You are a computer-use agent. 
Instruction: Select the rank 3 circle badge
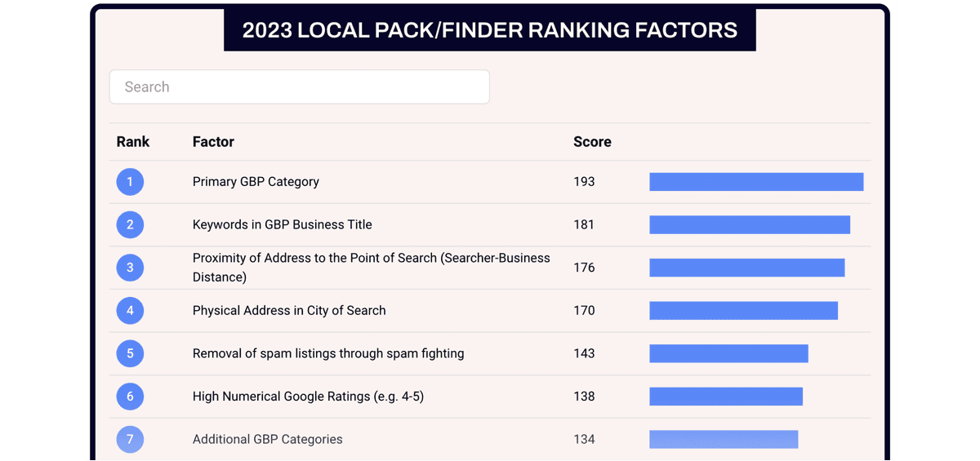(130, 268)
